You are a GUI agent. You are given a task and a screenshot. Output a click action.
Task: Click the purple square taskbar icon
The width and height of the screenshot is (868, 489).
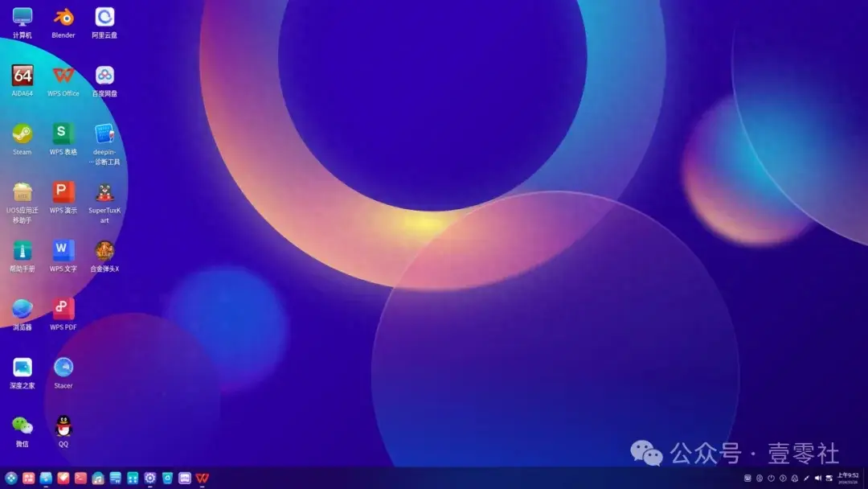coord(185,478)
